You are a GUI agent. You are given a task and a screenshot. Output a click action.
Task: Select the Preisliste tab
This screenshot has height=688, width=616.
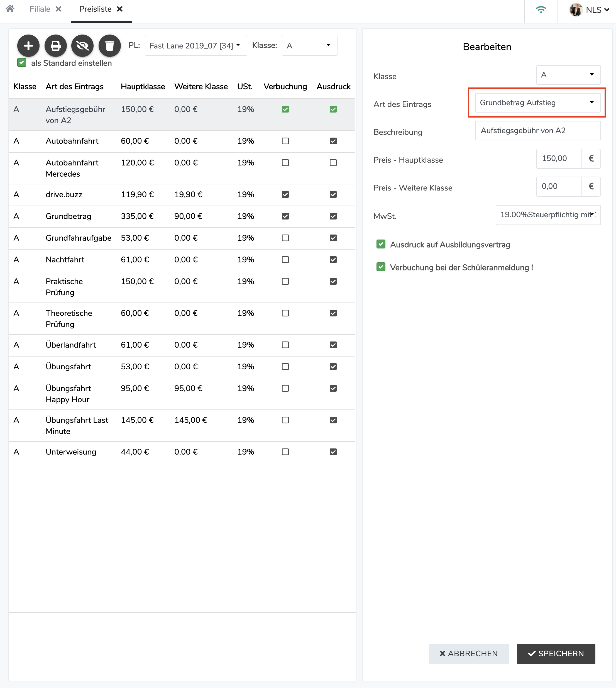point(95,9)
